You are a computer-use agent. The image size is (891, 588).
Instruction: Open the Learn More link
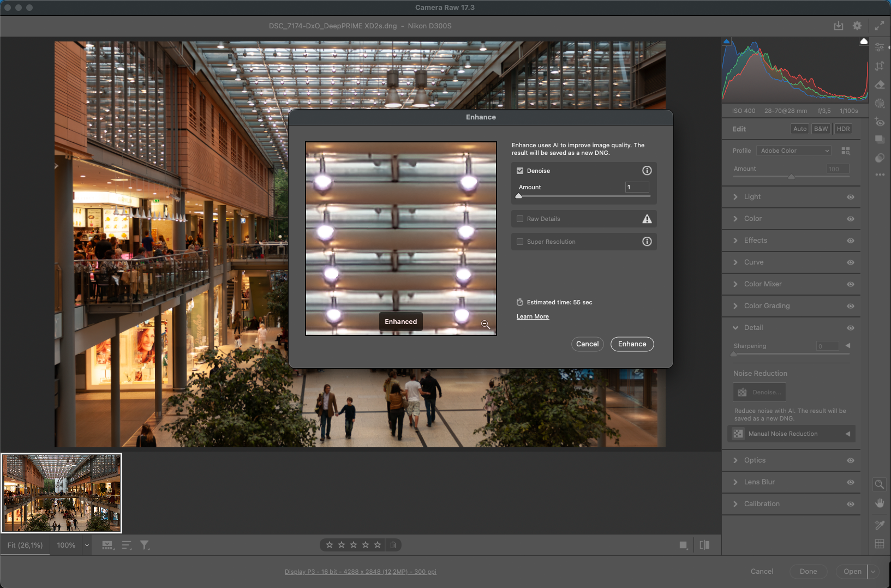click(533, 316)
